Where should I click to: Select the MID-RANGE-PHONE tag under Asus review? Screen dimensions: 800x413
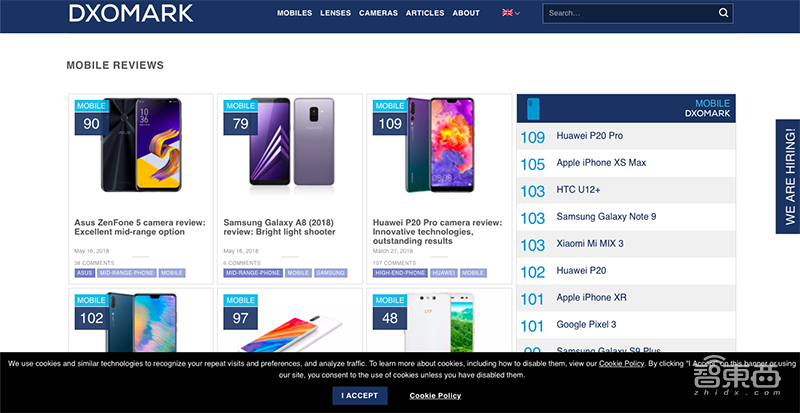pyautogui.click(x=127, y=273)
